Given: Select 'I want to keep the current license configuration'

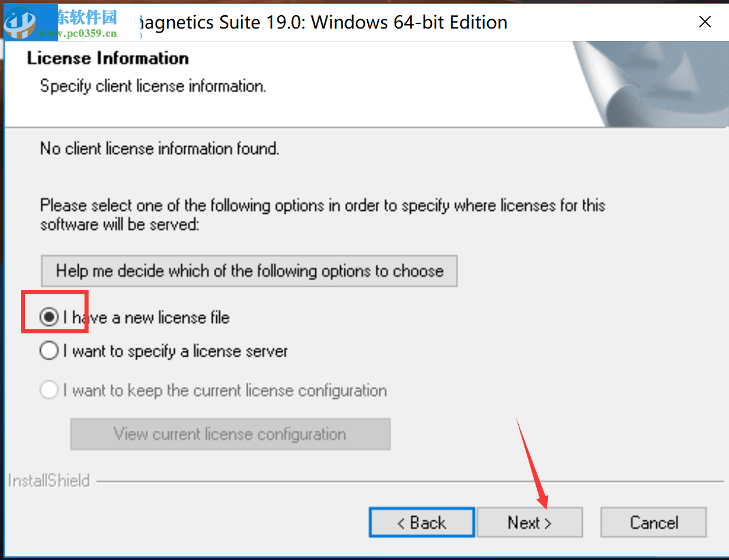Looking at the screenshot, I should [49, 390].
